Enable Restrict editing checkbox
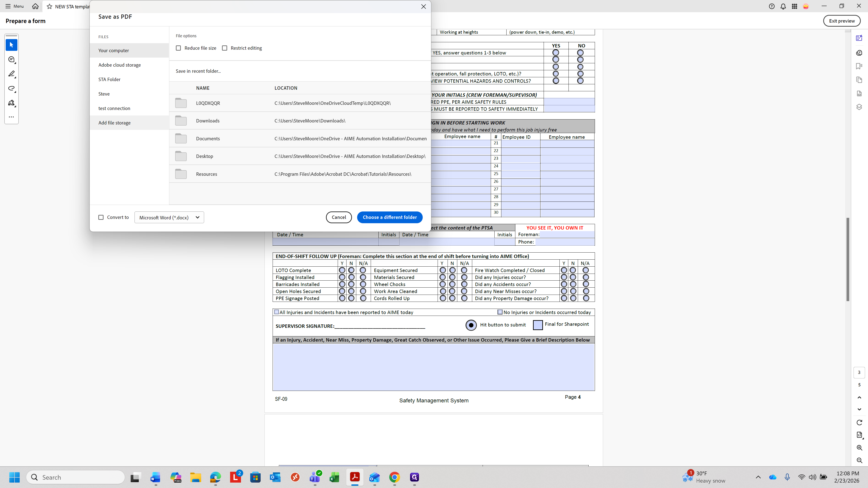 (x=225, y=48)
